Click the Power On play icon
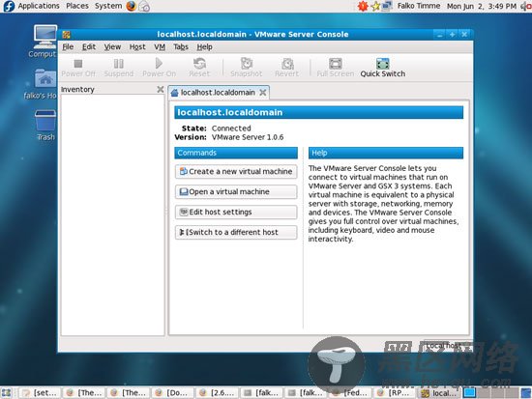This screenshot has height=399, width=532. point(159,63)
